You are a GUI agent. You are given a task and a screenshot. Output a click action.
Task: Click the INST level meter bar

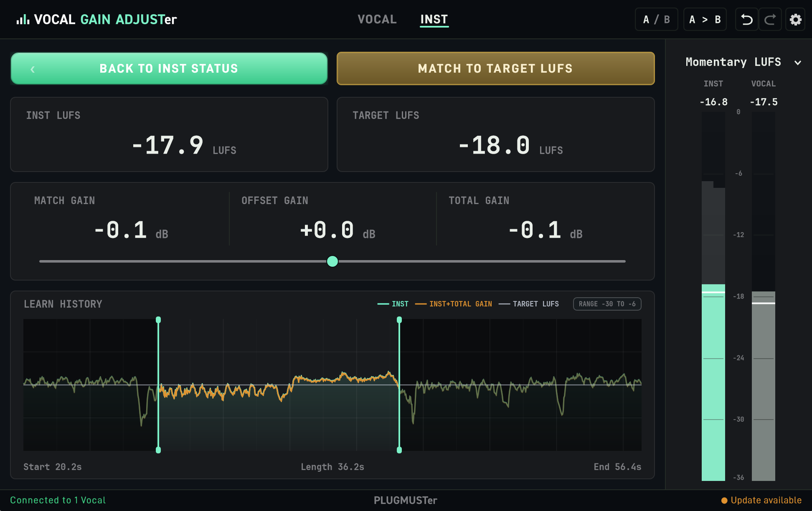coord(713,296)
